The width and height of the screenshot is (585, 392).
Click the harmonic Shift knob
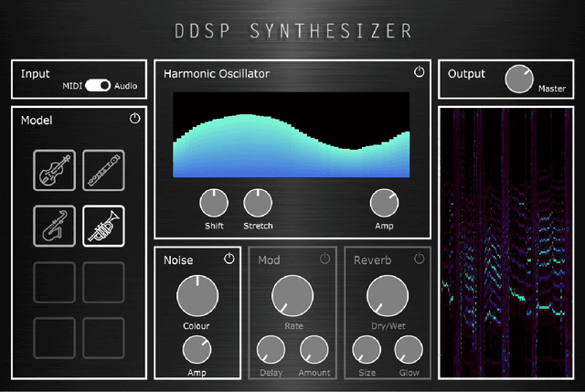click(x=213, y=203)
